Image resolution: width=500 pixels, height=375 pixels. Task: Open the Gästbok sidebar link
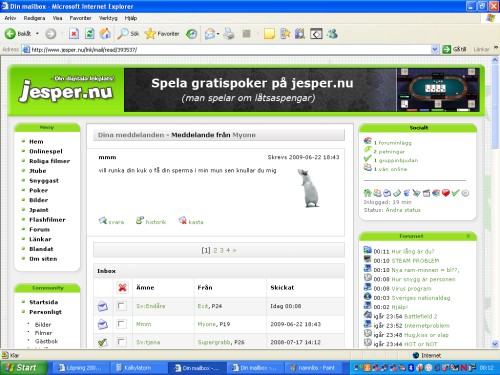click(46, 341)
